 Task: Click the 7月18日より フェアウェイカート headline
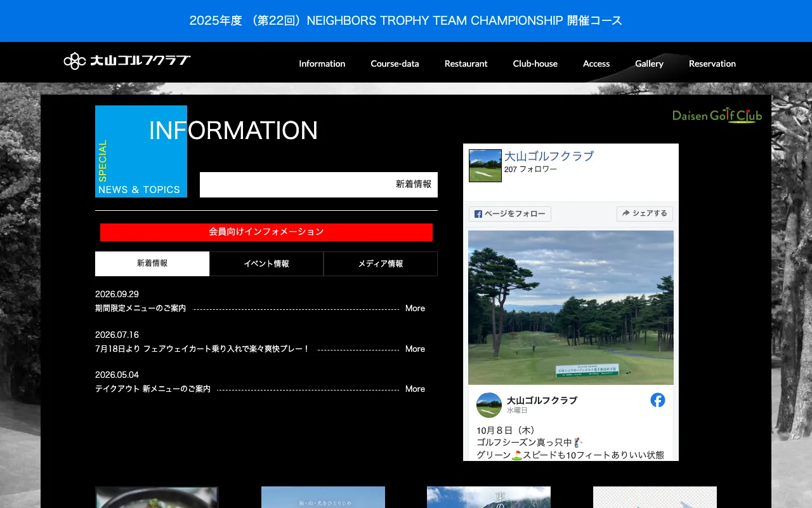(202, 349)
